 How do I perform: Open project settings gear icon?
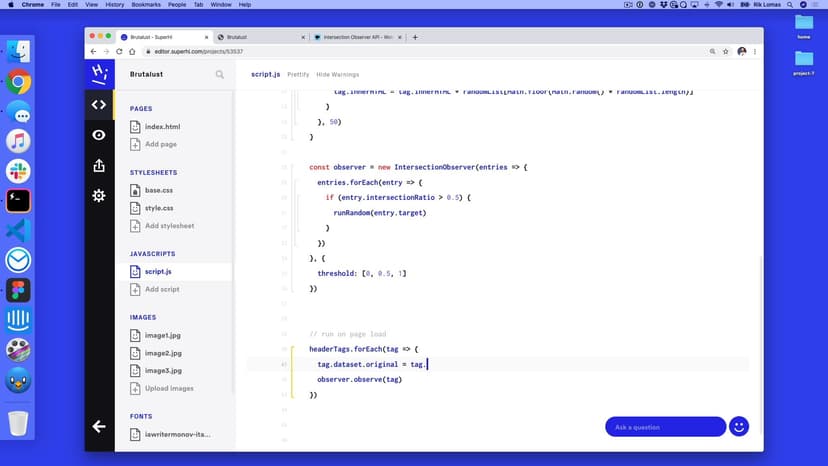pos(98,196)
